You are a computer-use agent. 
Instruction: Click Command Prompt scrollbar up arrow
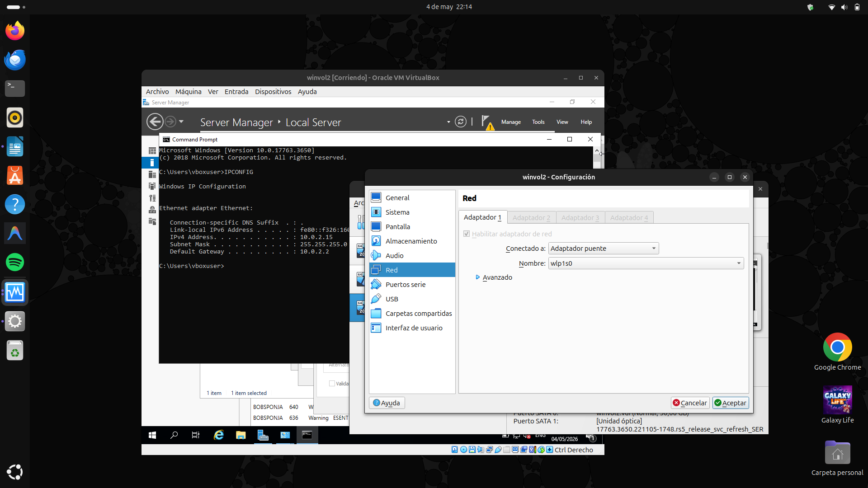597,150
